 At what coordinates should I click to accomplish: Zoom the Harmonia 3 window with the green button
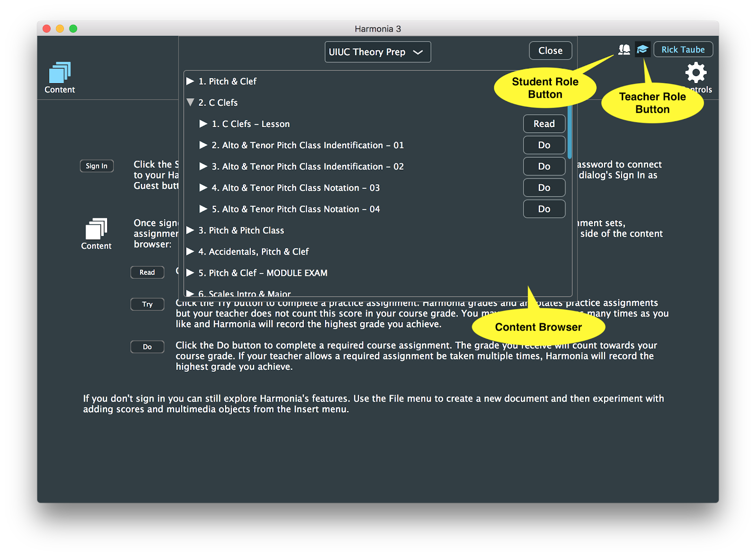pos(73,29)
